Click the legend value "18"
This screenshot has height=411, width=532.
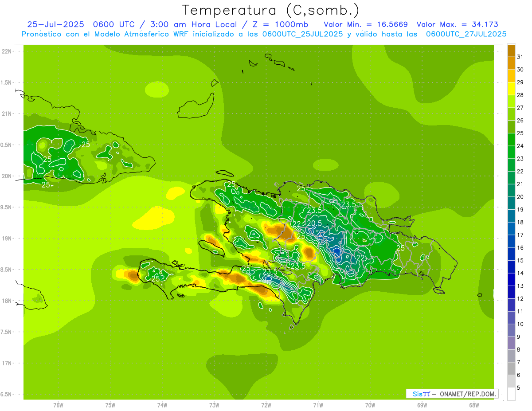pos(520,222)
